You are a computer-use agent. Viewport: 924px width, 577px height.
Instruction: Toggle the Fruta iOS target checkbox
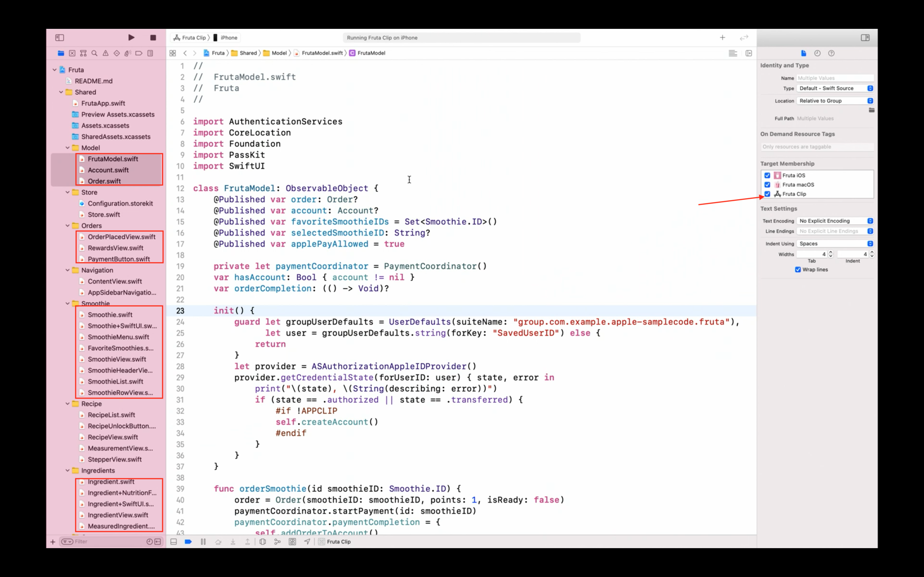point(767,175)
